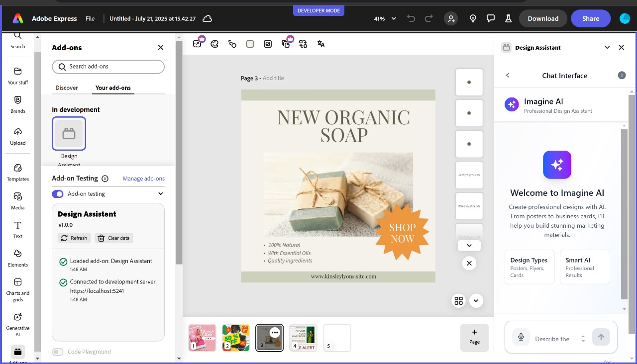The height and width of the screenshot is (364, 637).
Task: Click the page background color swatch
Action: click(250, 44)
